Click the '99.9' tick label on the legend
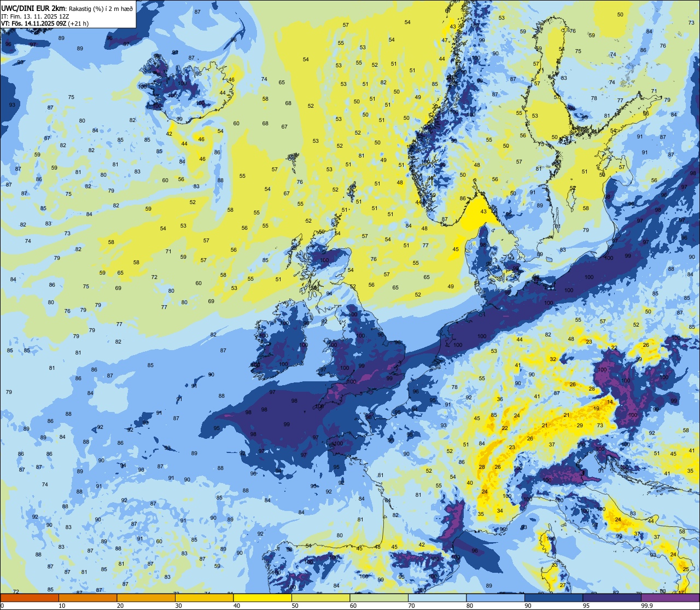 (647, 606)
